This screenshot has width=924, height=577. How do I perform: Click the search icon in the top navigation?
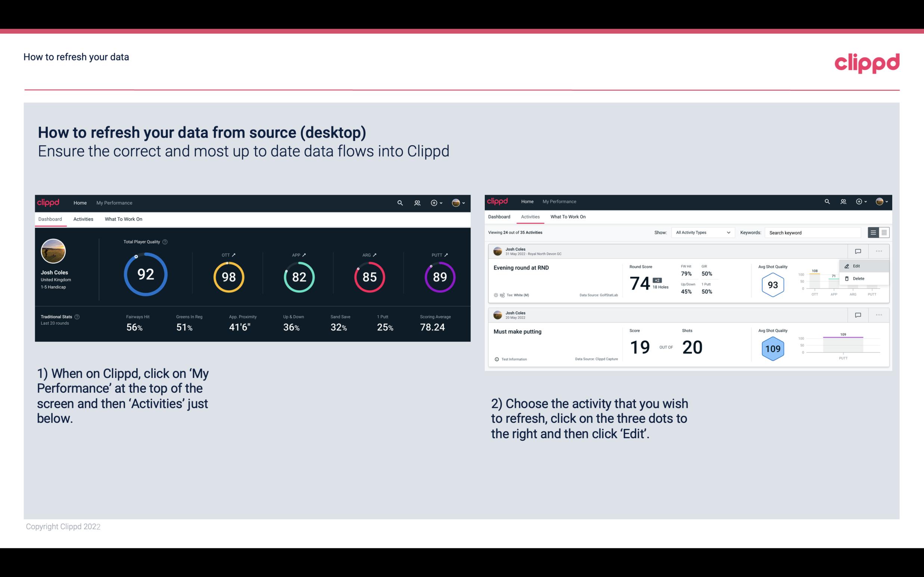click(399, 202)
